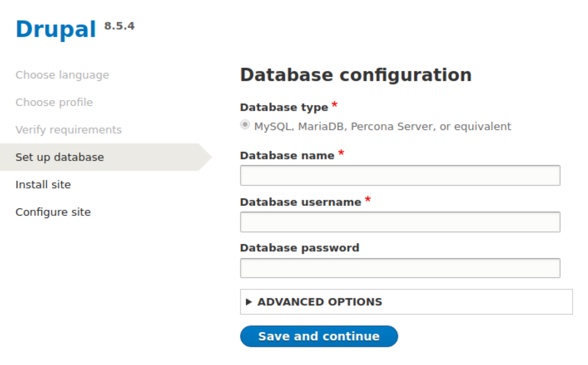Screen dimensions: 588x365
Task: Click the Database configuration heading
Action: [356, 75]
